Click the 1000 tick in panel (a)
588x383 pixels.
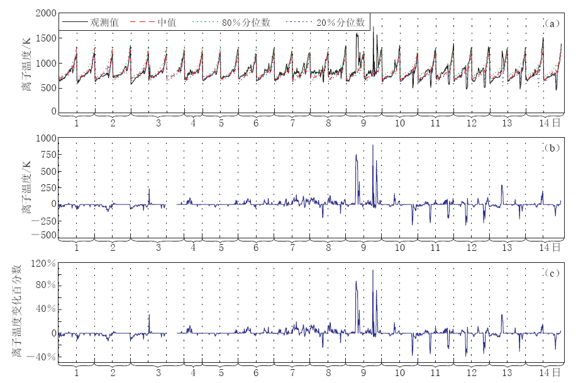46,64
